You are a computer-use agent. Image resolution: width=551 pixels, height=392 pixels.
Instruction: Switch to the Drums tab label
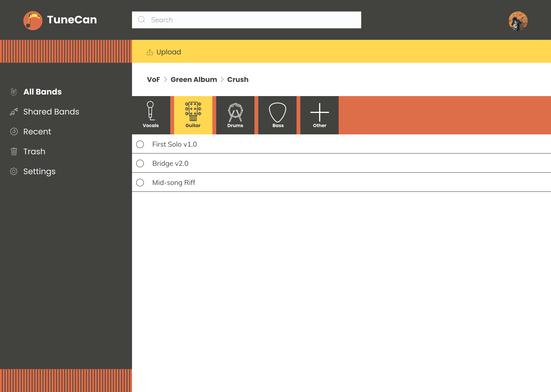pyautogui.click(x=235, y=126)
